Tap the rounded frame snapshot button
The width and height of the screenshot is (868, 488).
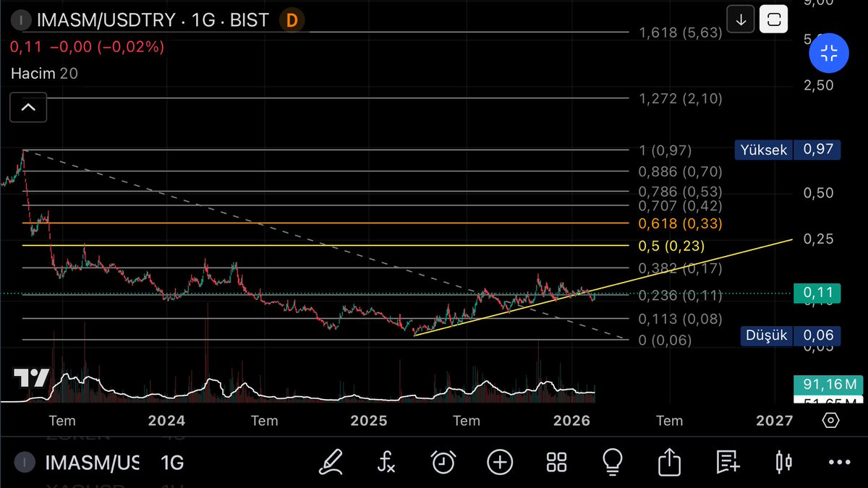tap(774, 20)
